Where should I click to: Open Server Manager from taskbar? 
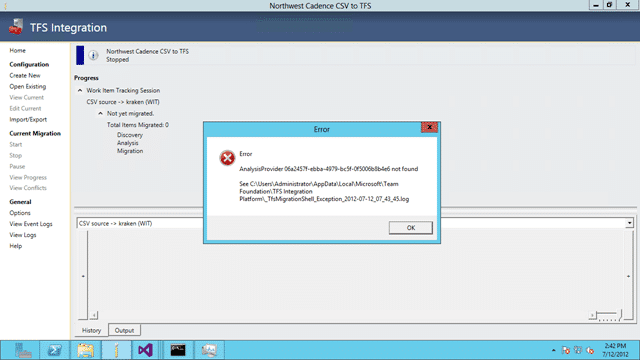[x=23, y=350]
